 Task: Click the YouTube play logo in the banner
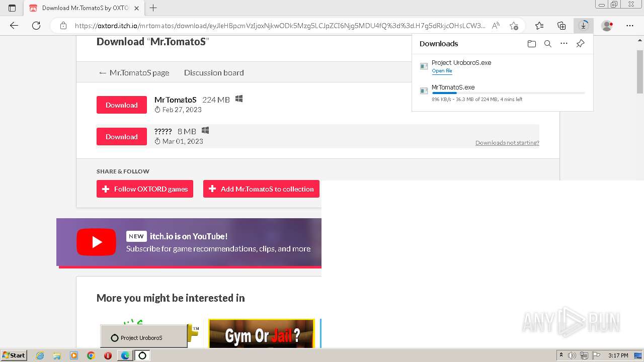[96, 242]
